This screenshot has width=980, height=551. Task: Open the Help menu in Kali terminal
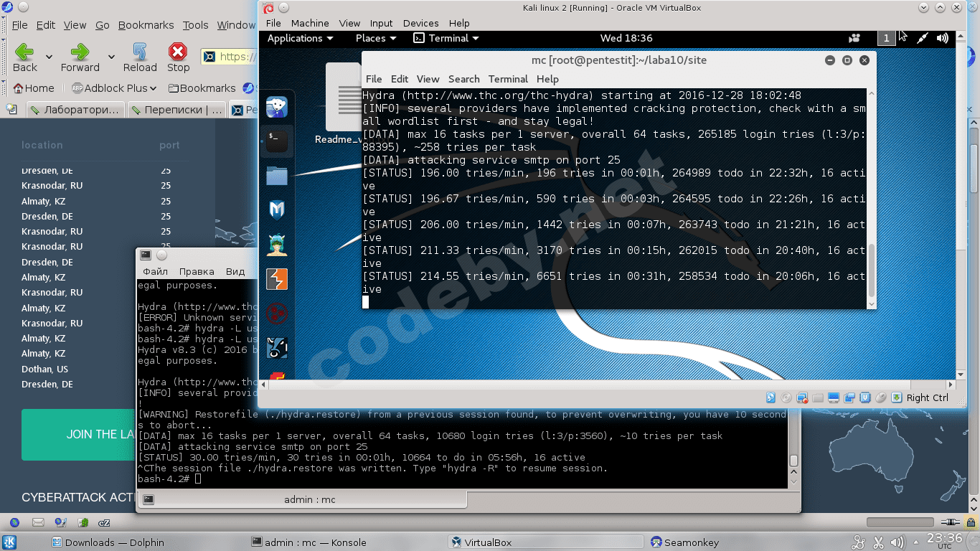pos(547,79)
